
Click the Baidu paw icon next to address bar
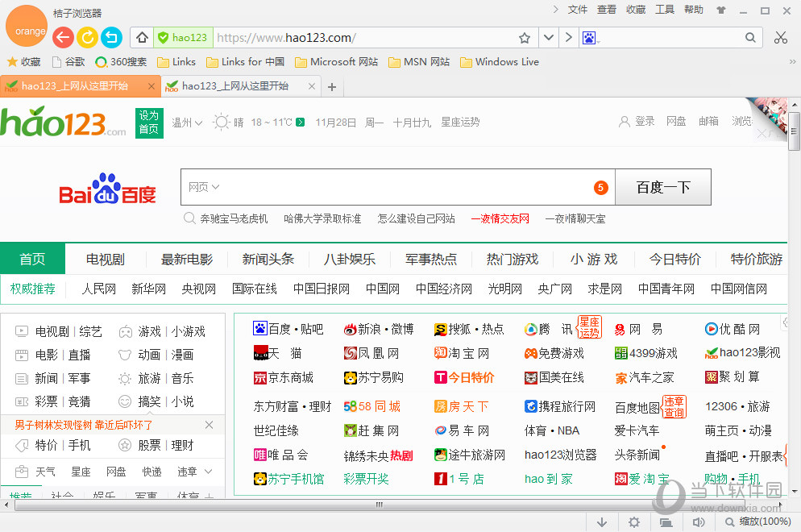pyautogui.click(x=591, y=37)
